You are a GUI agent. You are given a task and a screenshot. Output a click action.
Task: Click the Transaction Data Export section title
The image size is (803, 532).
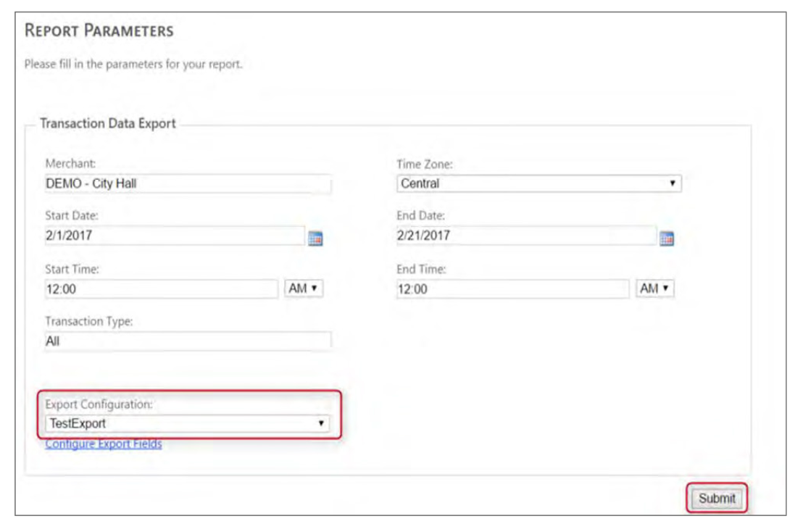click(x=108, y=123)
